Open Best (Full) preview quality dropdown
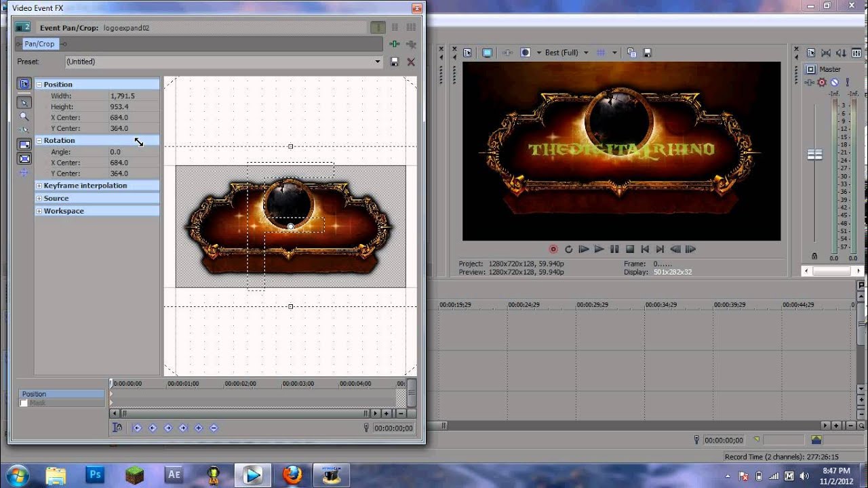Viewport: 868px width, 488px height. (566, 52)
